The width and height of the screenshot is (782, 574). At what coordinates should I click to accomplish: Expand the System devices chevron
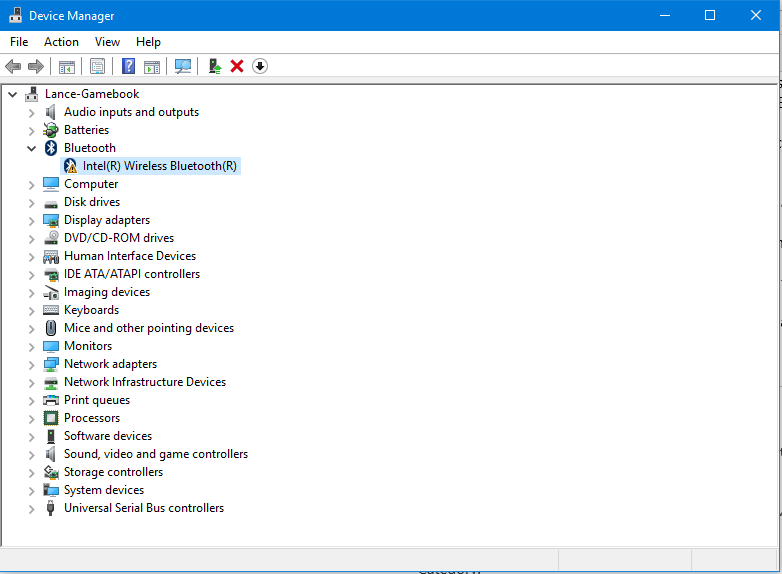[x=31, y=491]
